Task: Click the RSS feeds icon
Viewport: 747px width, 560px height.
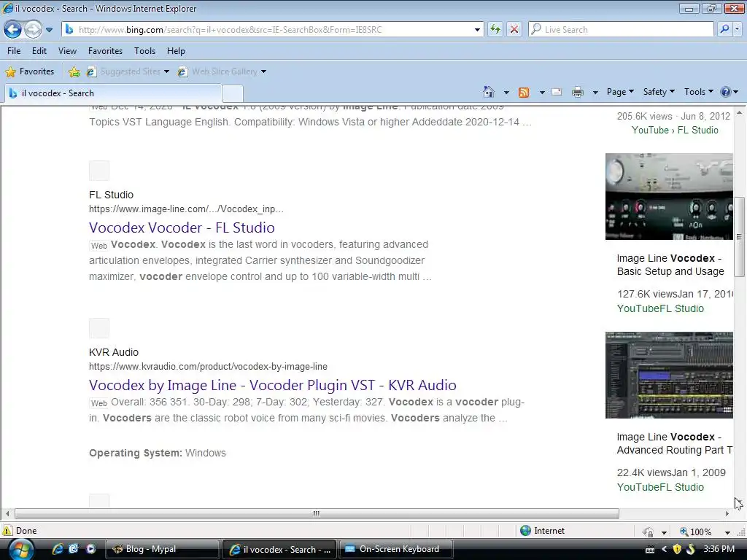Action: pos(524,93)
